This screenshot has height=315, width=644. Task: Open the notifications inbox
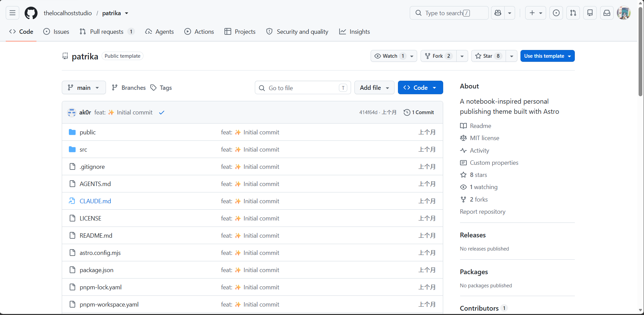(607, 13)
